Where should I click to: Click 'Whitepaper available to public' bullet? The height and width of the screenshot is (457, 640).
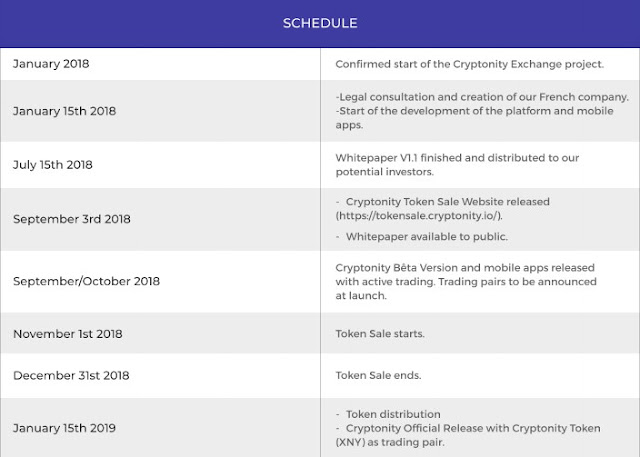[x=427, y=237]
